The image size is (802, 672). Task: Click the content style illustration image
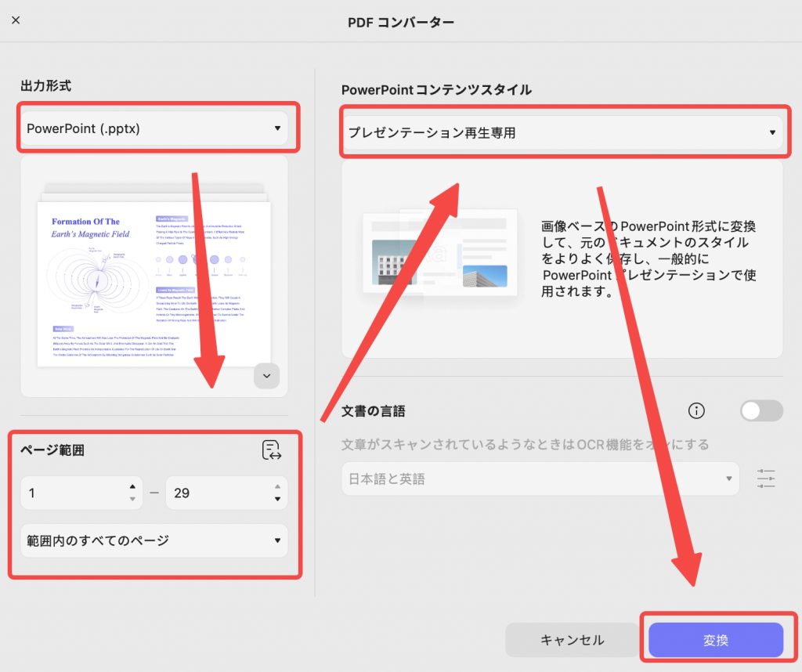[440, 254]
